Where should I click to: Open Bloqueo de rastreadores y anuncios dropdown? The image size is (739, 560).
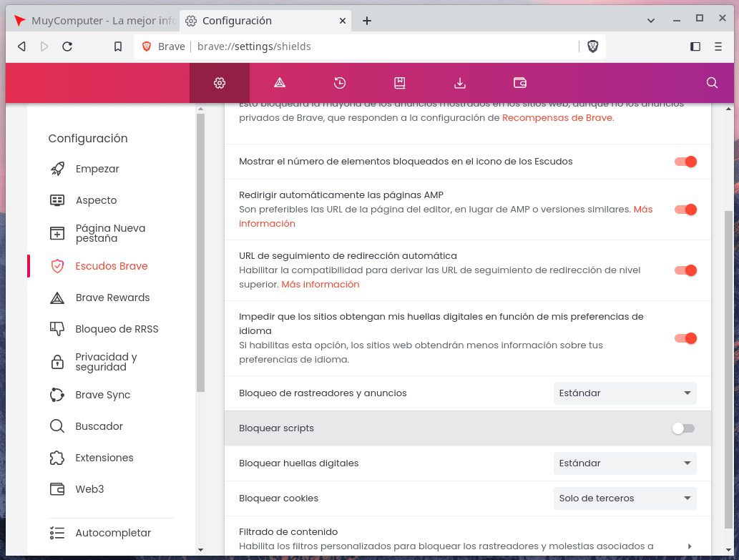[x=625, y=393]
